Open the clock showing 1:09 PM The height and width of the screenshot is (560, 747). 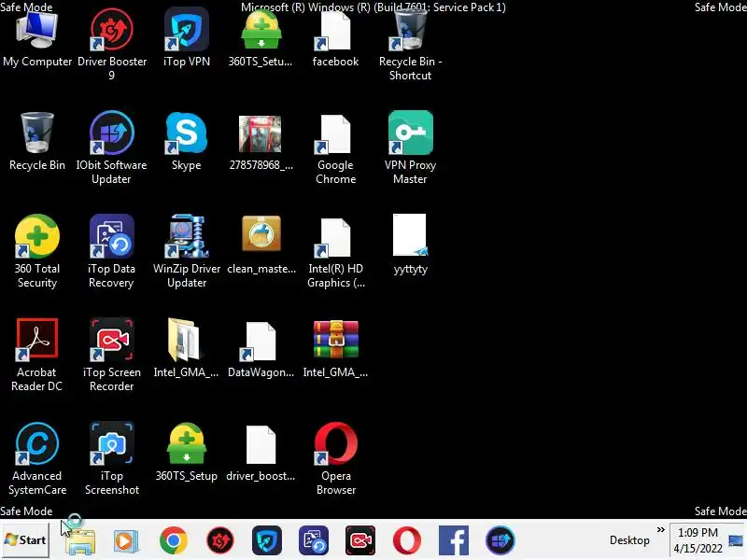point(698,540)
